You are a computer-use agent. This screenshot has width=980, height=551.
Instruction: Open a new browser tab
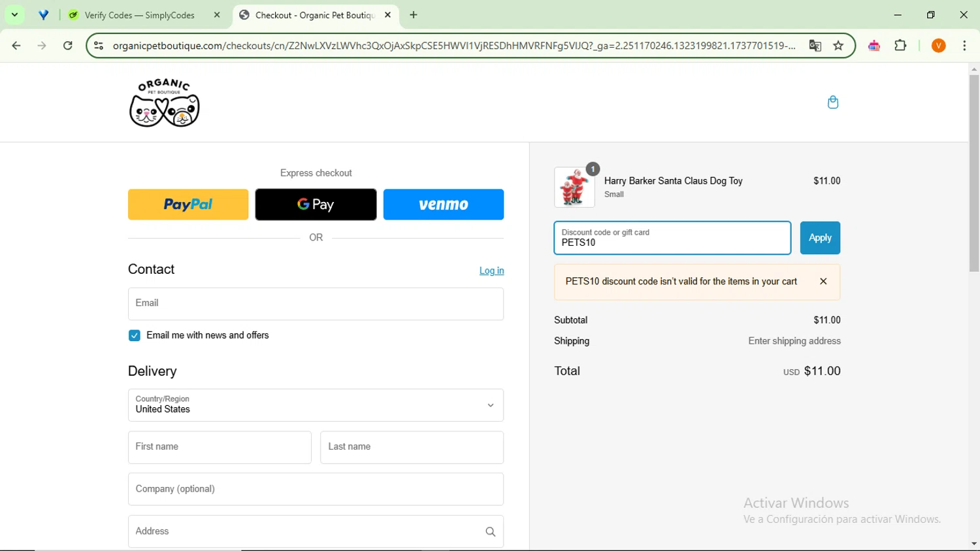coord(414,15)
